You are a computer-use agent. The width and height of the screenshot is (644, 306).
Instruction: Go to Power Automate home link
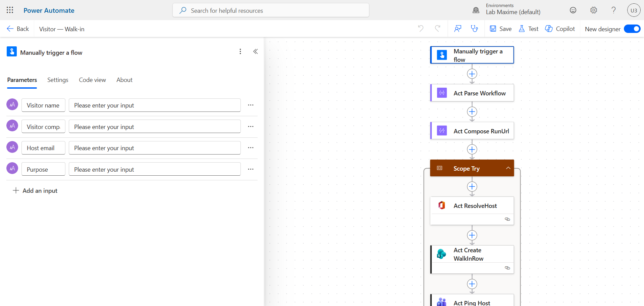pos(49,10)
